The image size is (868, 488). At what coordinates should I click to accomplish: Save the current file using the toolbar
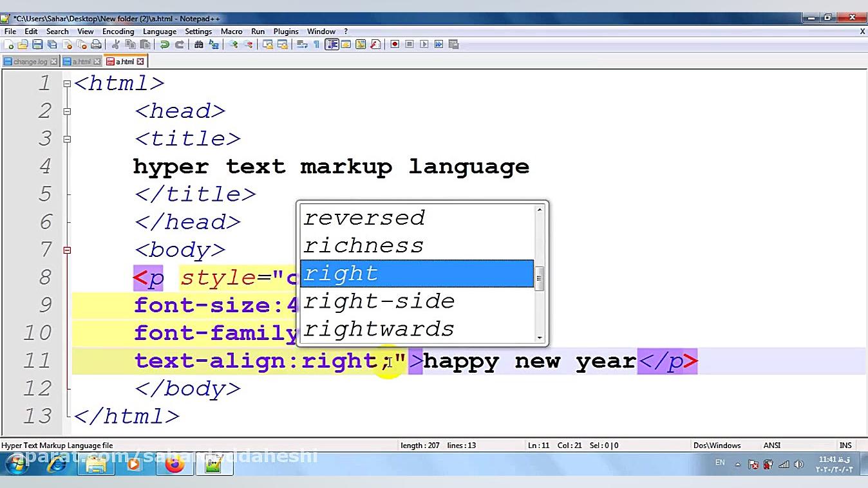click(37, 44)
